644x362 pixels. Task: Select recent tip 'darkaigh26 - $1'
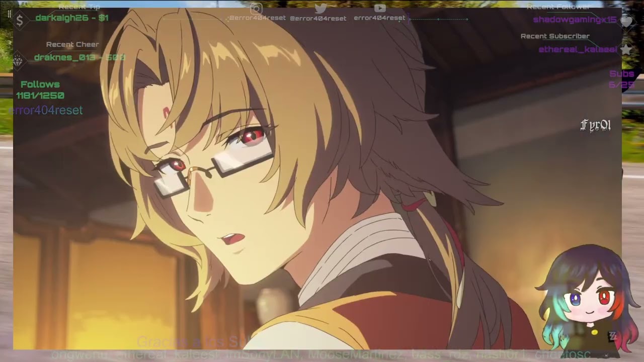pyautogui.click(x=72, y=18)
